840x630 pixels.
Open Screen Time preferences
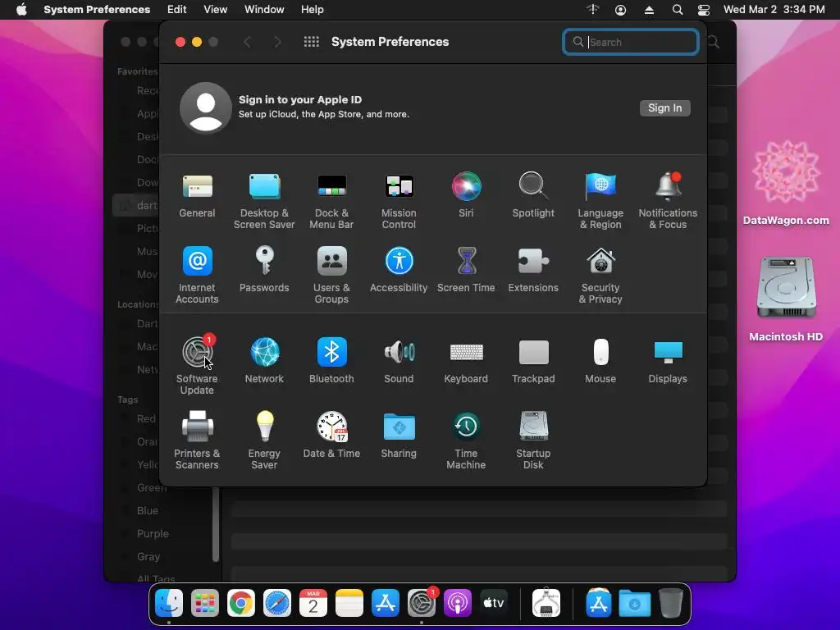466,269
